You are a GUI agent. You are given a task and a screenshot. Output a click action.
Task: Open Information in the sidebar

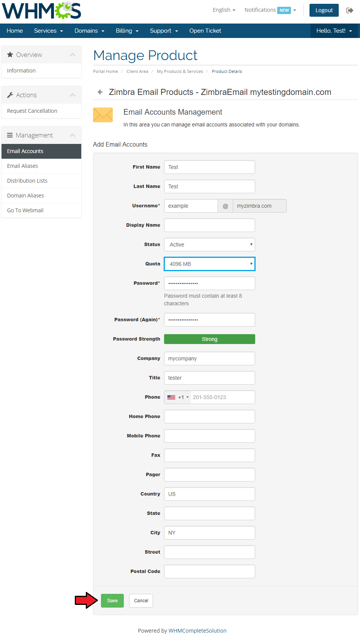coord(41,71)
